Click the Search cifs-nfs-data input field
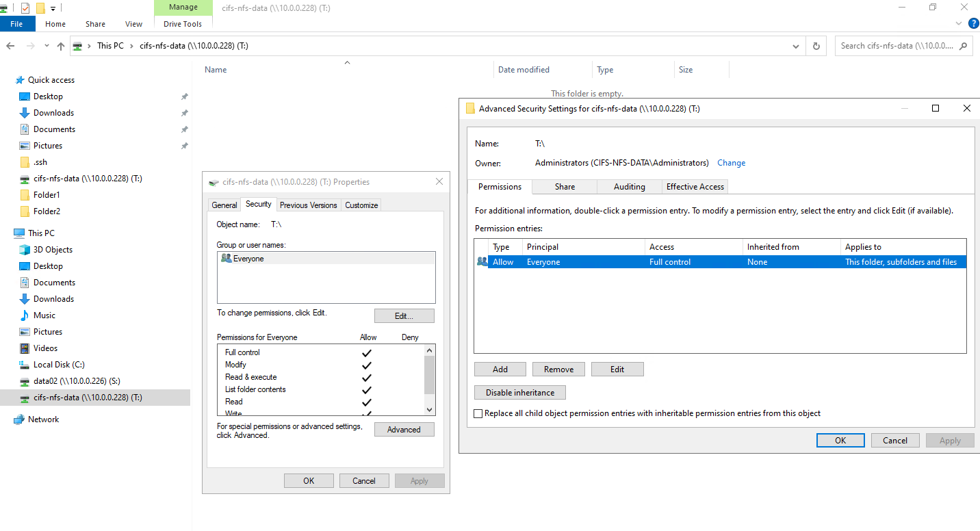The image size is (980, 531). click(897, 46)
